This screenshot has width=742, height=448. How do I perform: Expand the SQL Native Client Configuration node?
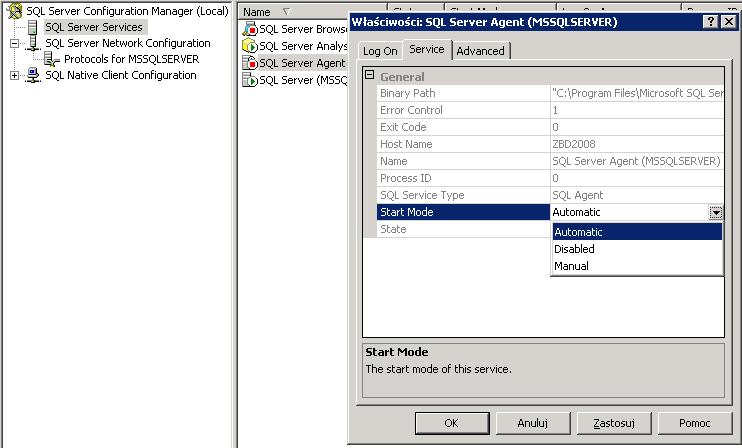14,75
